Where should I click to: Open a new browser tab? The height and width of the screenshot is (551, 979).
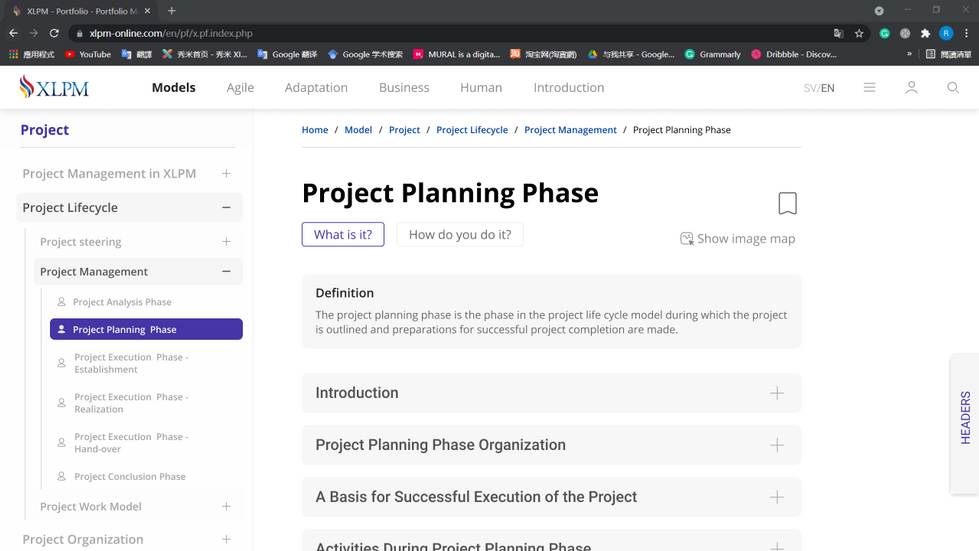(x=172, y=11)
